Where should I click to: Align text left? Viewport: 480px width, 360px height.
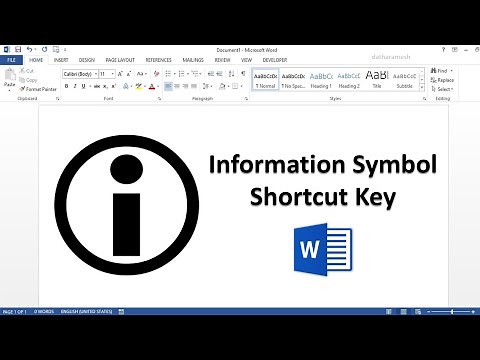click(x=168, y=86)
